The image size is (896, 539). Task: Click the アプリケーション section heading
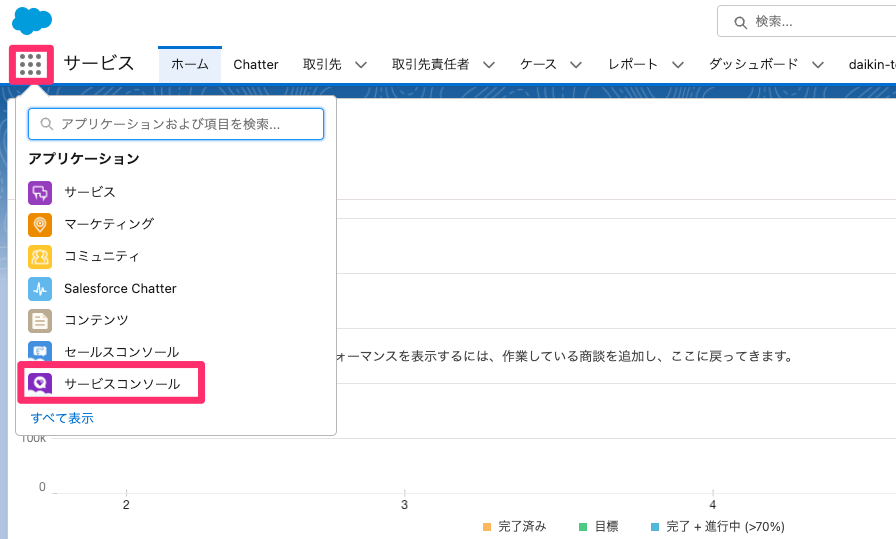[84, 159]
